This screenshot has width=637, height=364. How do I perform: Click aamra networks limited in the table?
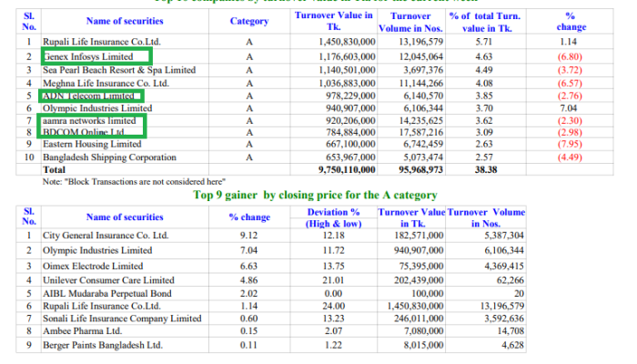click(89, 121)
